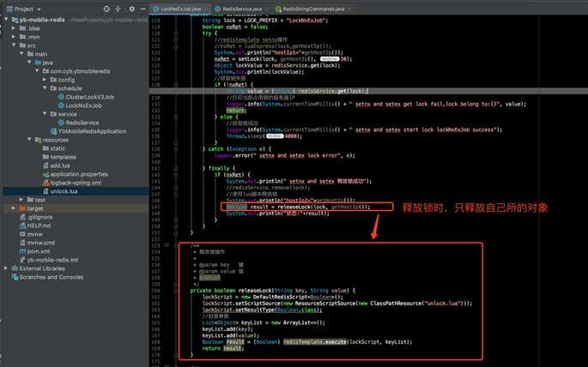Viewport: 588px width, 367px height.
Task: Click the logback-spring.xml file icon
Action: 45,183
